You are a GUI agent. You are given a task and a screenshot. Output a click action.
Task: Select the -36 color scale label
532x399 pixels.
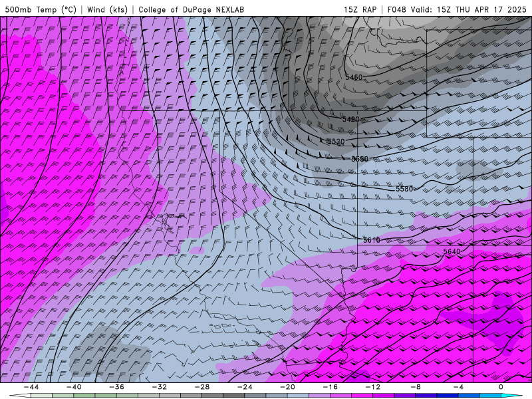(x=116, y=387)
